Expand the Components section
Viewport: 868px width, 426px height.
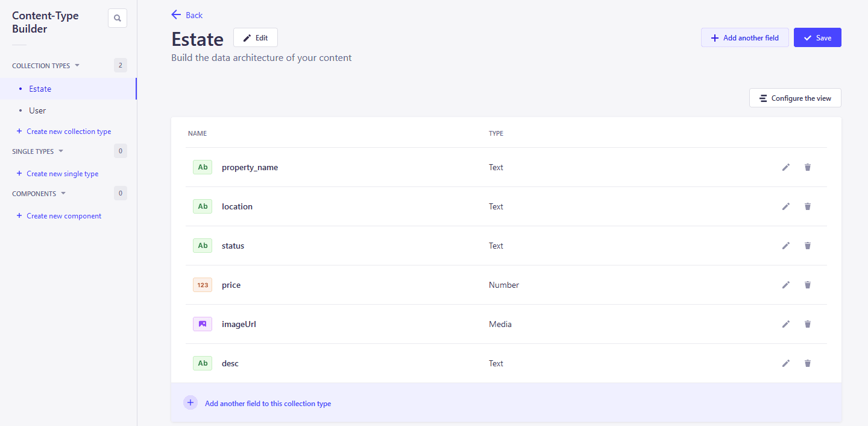coord(63,194)
